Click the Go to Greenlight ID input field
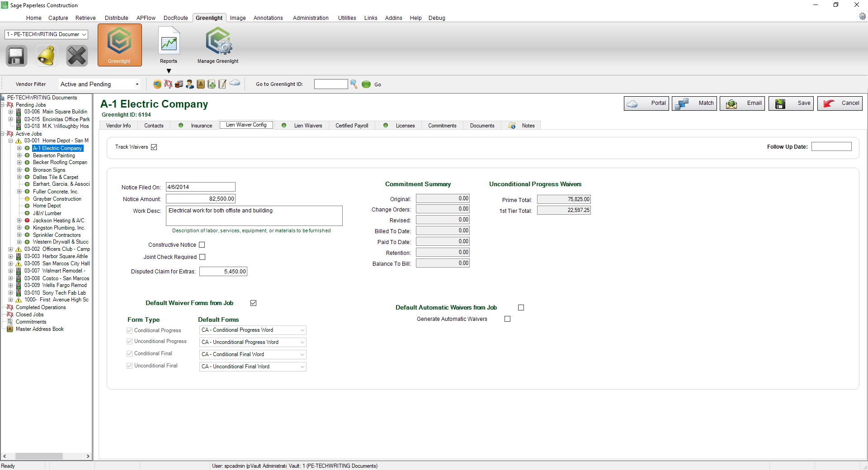This screenshot has height=470, width=868. 331,85
